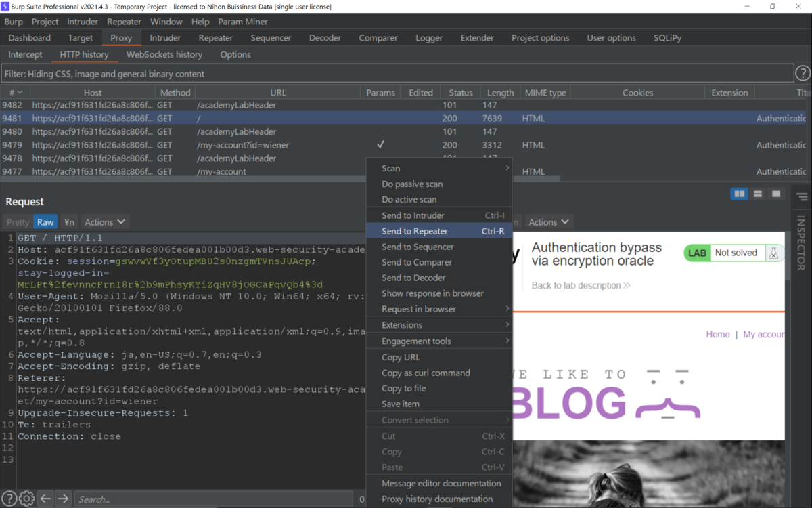Switch to WebSockets history sub-tab

click(x=164, y=54)
